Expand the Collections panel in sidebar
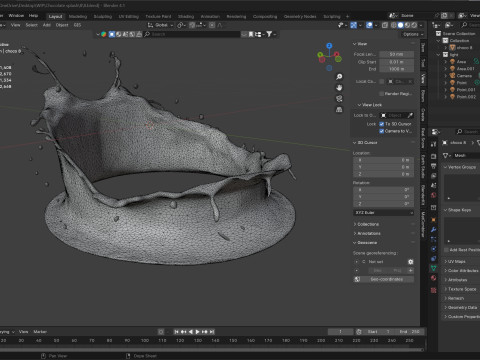This screenshot has width=480, height=360. pos(366,224)
